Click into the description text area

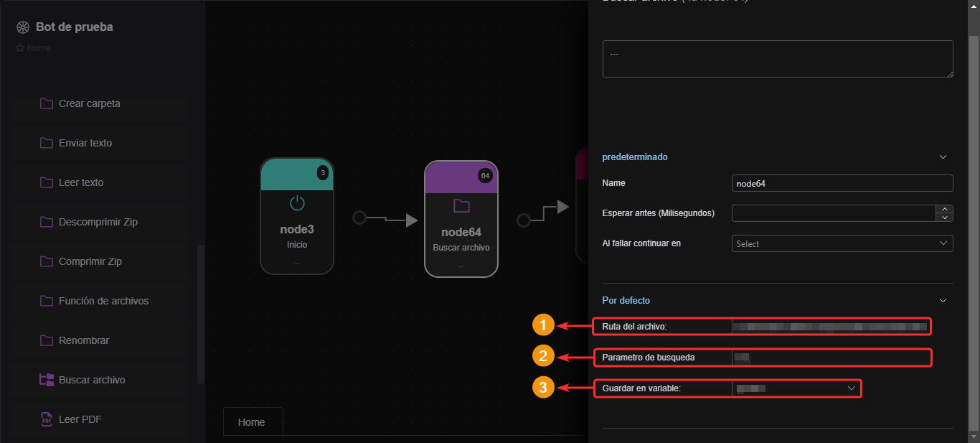click(778, 59)
